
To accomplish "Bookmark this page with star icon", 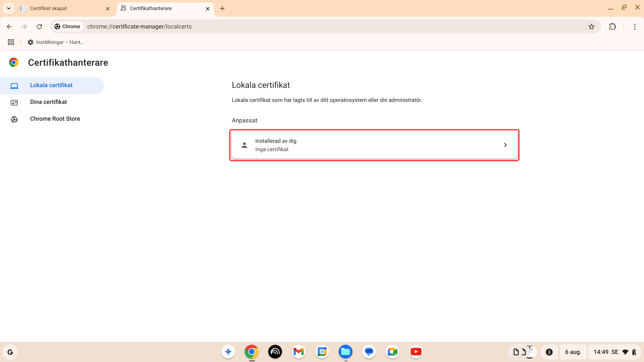I will point(591,26).
